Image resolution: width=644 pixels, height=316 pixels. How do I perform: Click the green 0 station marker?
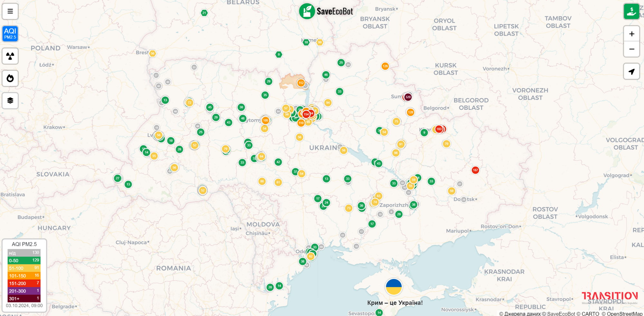[279, 54]
